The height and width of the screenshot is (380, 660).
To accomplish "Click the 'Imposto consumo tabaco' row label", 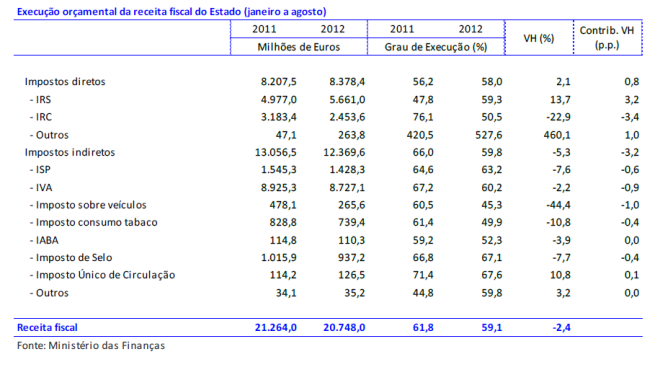I will click(96, 222).
